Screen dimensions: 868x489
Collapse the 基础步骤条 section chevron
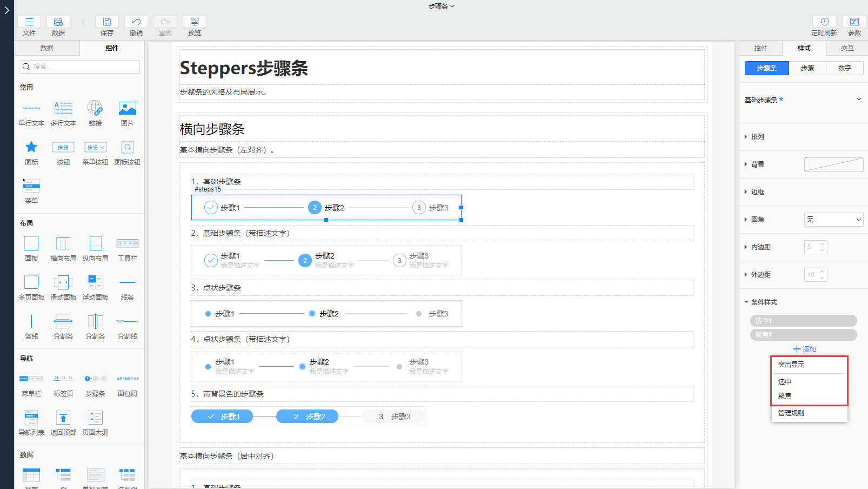[x=859, y=99]
